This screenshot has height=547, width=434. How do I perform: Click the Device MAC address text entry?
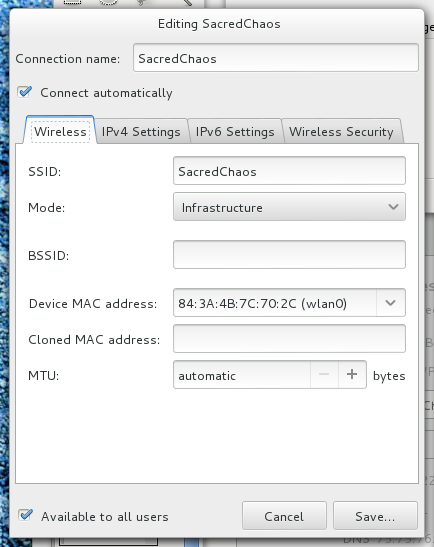click(x=275, y=302)
